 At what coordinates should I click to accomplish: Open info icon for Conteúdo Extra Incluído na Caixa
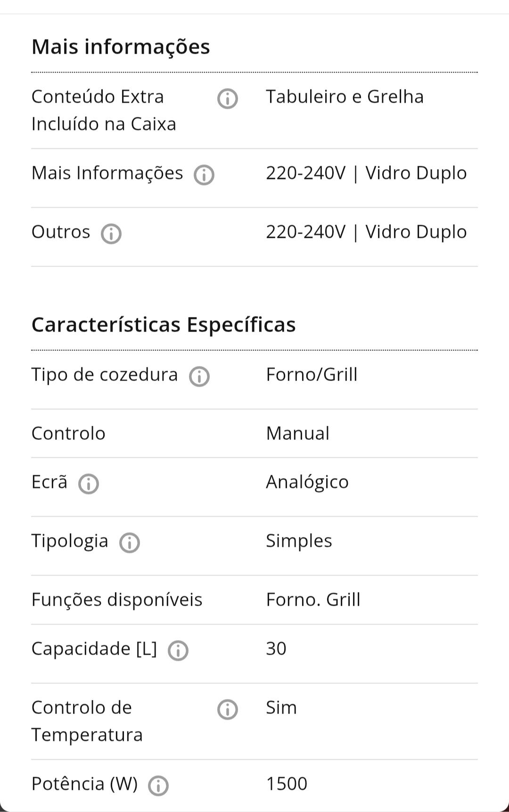click(228, 99)
